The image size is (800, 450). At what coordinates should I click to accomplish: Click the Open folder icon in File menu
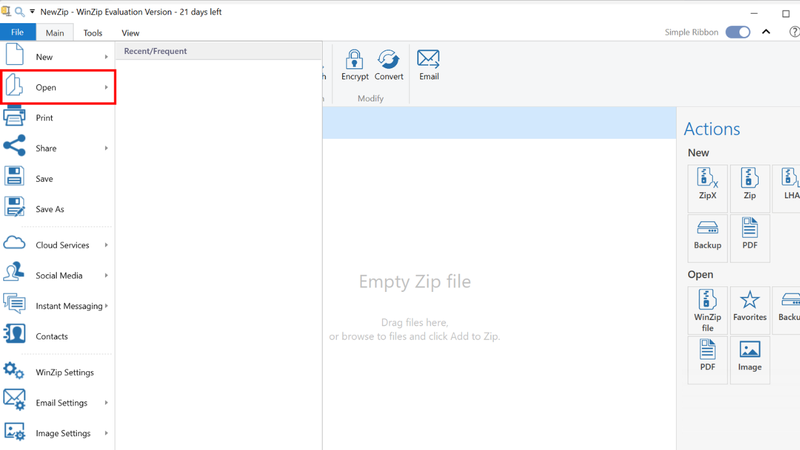(14, 85)
